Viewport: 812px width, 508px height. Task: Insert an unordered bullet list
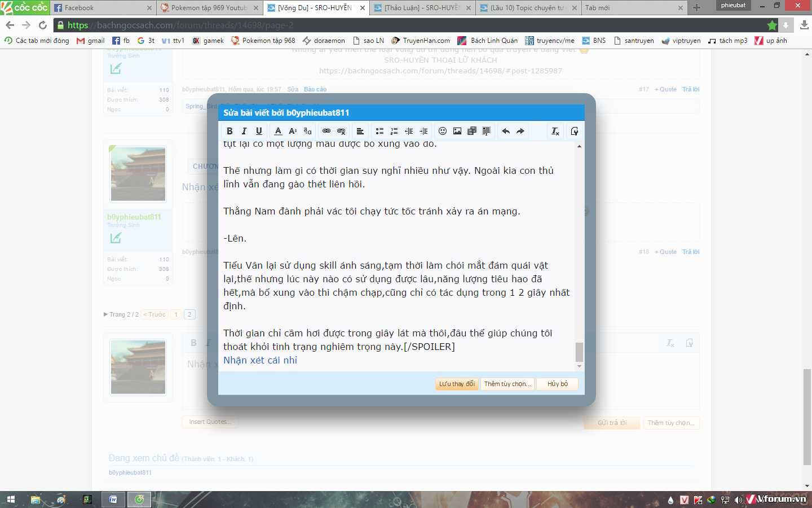click(x=379, y=131)
